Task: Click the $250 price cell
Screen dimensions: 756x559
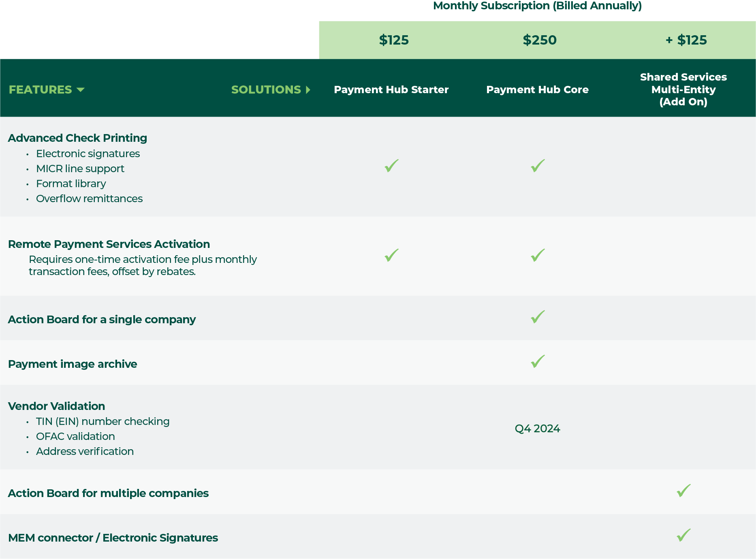Action: pyautogui.click(x=540, y=40)
